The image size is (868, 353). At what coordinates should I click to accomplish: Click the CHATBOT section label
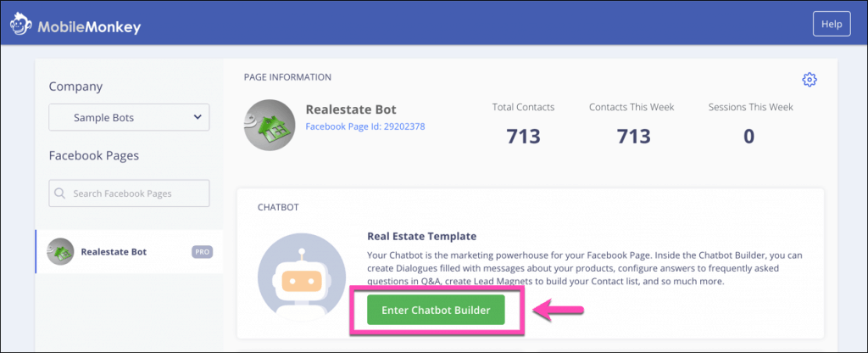tap(278, 207)
